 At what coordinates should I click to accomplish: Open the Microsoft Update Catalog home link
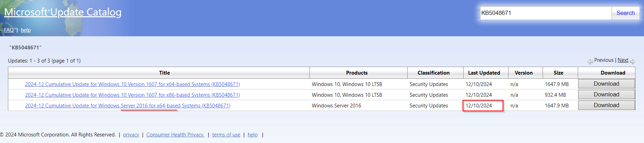63,12
